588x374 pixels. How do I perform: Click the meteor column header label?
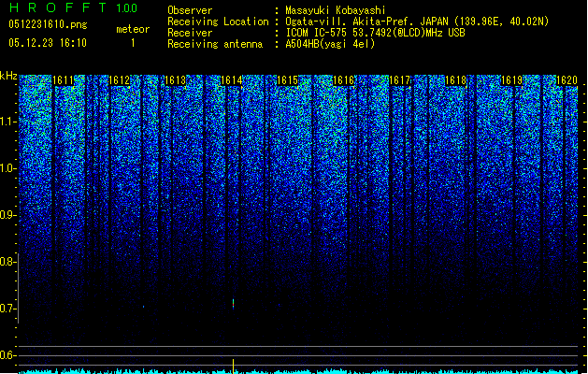(133, 29)
